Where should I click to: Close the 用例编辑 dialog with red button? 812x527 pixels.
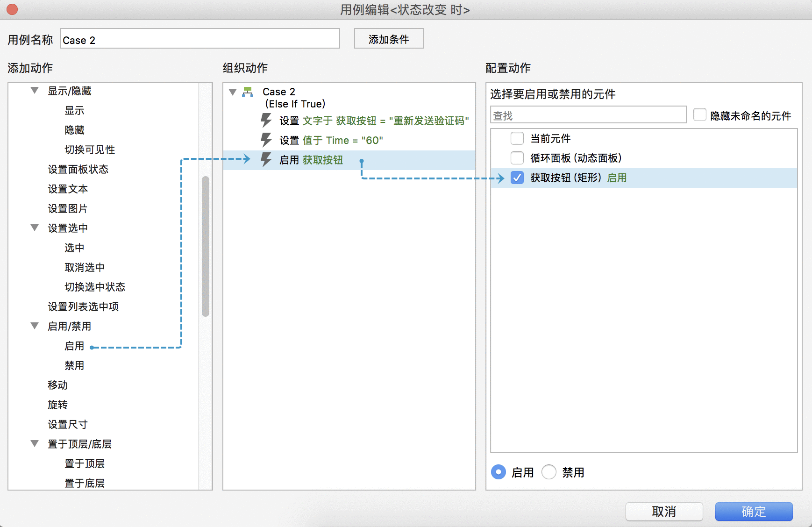[x=12, y=9]
